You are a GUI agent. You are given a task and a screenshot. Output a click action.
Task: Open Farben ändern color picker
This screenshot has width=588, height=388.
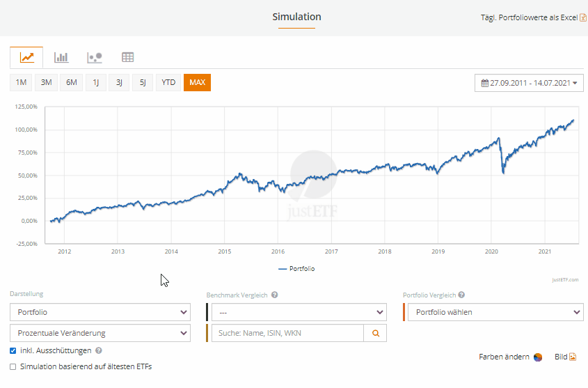510,357
